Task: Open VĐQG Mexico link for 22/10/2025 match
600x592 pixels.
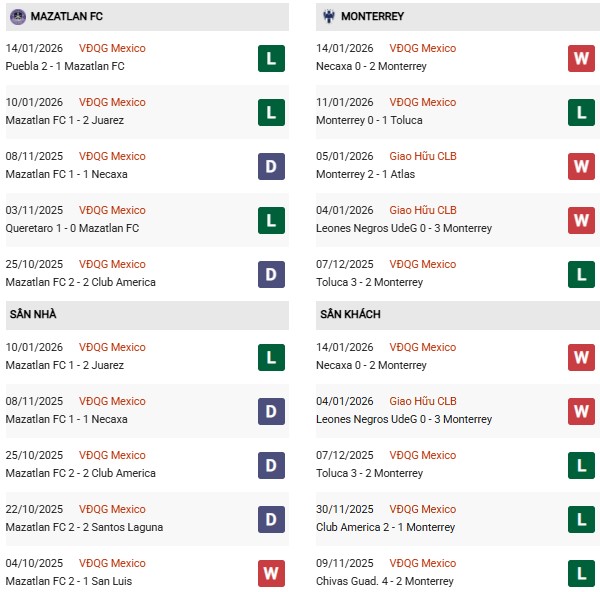Action: point(112,509)
